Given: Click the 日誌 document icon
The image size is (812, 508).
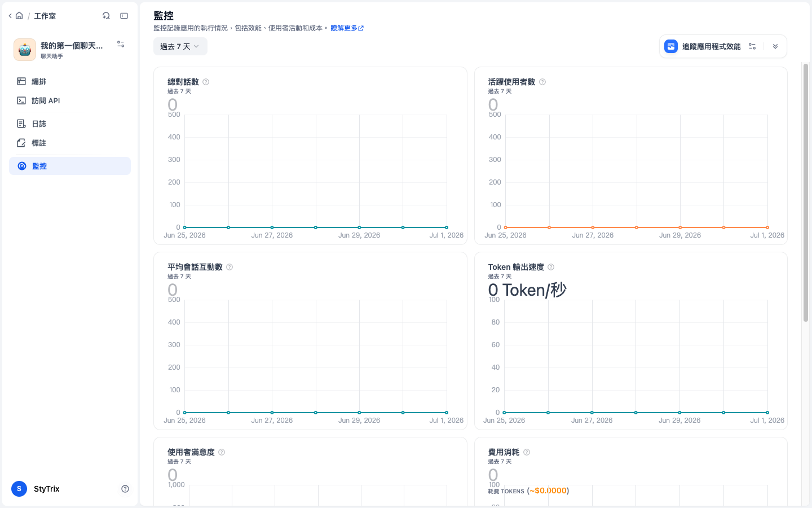Looking at the screenshot, I should (21, 124).
